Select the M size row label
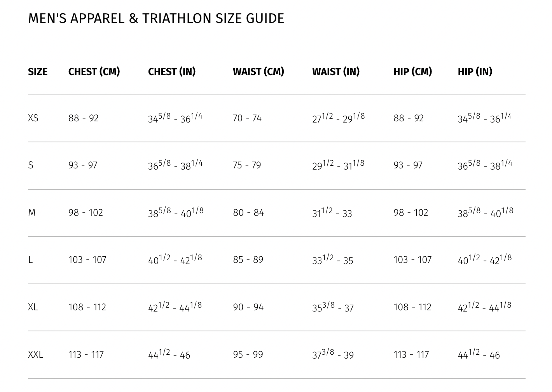The height and width of the screenshot is (392, 552). 32,213
